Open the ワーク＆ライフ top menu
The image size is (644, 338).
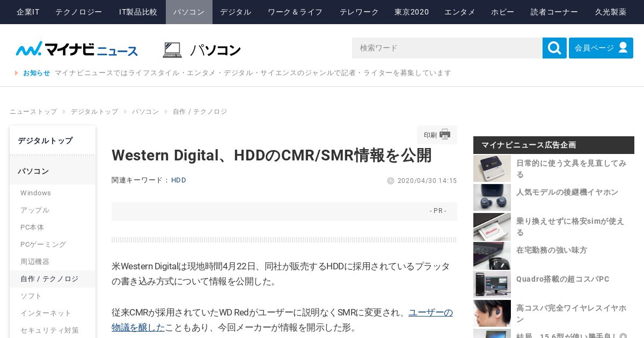(295, 12)
